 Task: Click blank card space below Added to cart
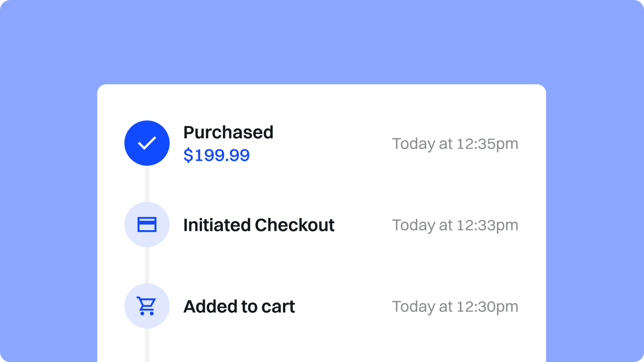click(322, 344)
